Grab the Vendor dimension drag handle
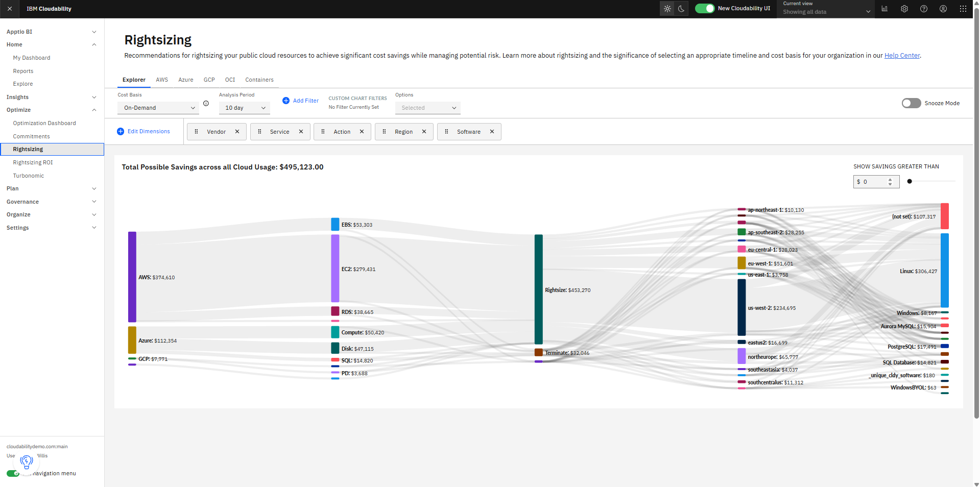Viewport: 980px width, 487px height. tap(197, 132)
